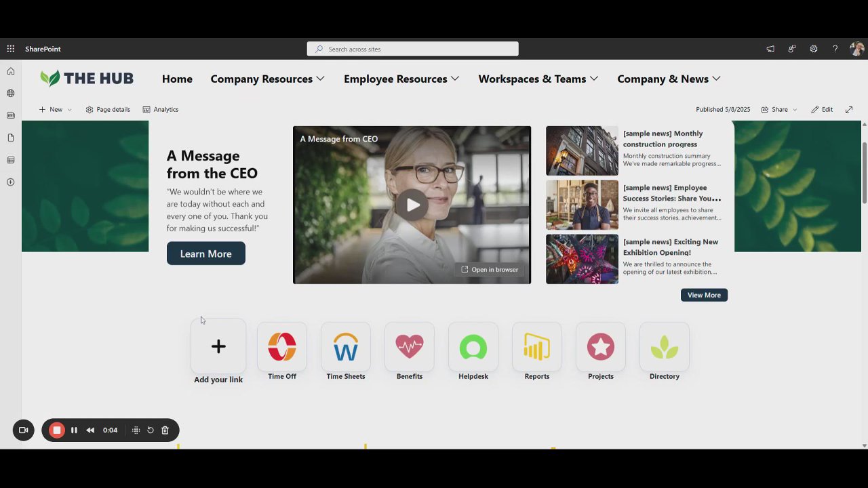The image size is (868, 488).
Task: Open the Directory leaf icon link
Action: (665, 346)
